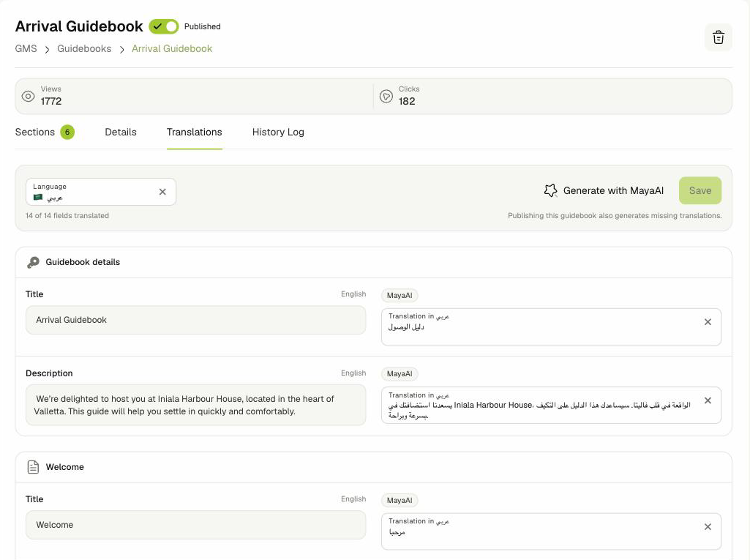Screen dimensions: 750x560
Task: Click the Guidebook details key icon
Action: pyautogui.click(x=33, y=262)
